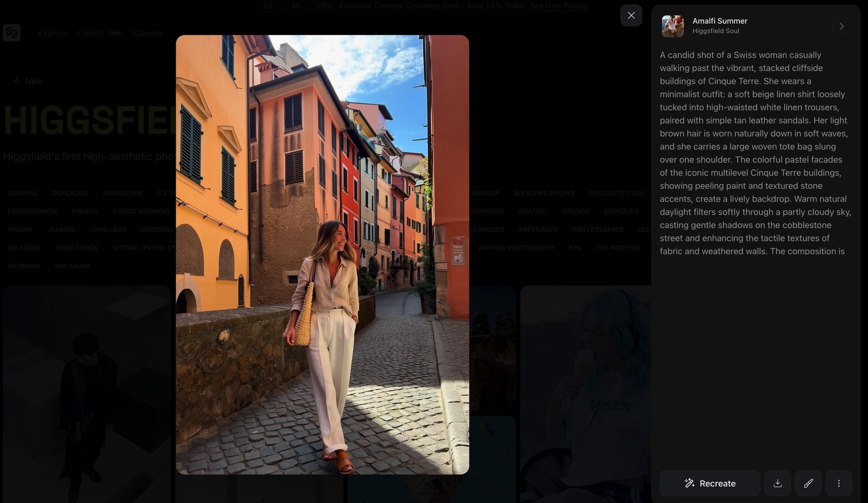
Task: Pick the IPHONE style tag
Action: click(x=20, y=230)
